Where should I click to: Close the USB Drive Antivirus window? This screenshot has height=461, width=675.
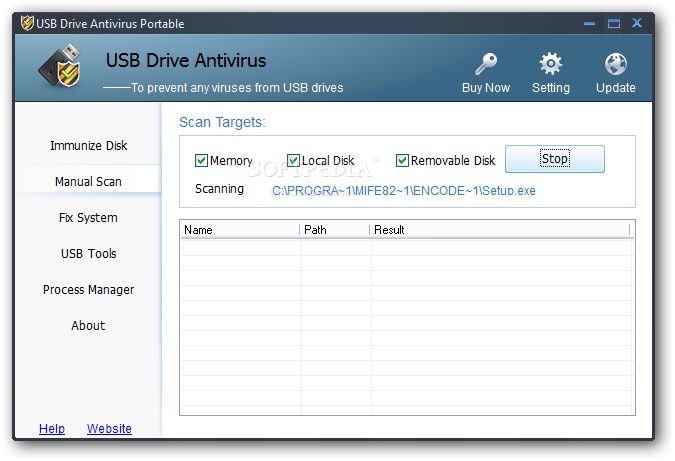click(x=637, y=23)
